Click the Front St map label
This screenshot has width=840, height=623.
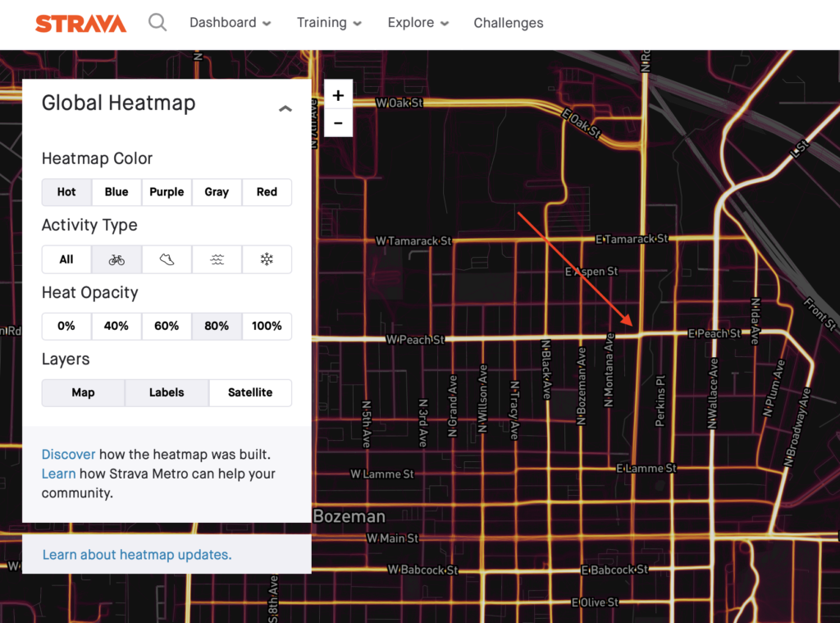pyautogui.click(x=820, y=314)
